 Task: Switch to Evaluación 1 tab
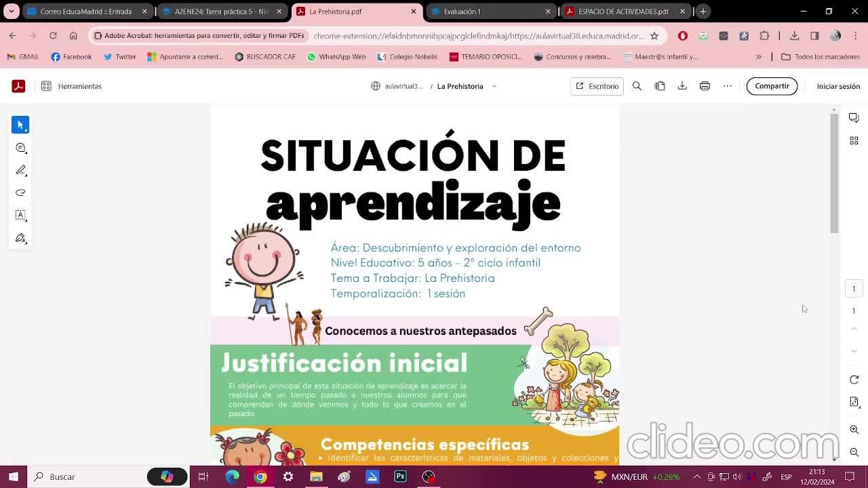coord(492,12)
